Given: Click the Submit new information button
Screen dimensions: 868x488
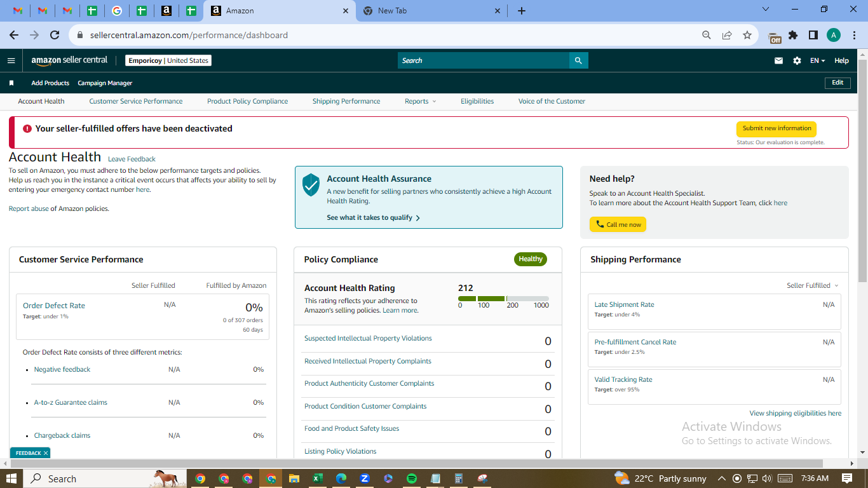Looking at the screenshot, I should click(x=776, y=128).
